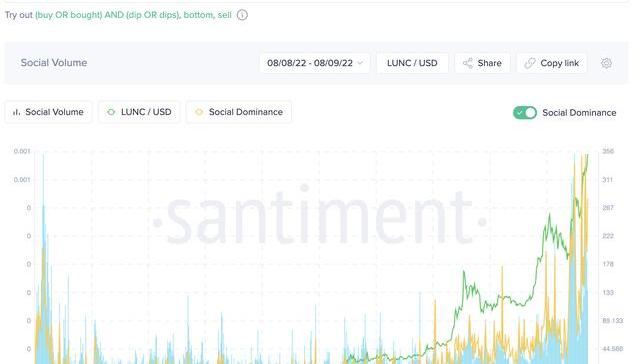Screen dimensions: 640x364
Task: Click the chain link icon for Copy link
Action: (x=530, y=63)
